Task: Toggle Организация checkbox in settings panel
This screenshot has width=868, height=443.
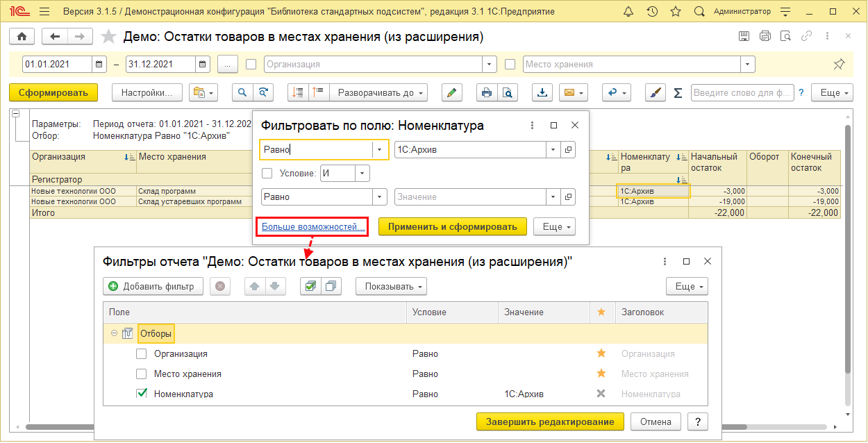Action: click(251, 64)
